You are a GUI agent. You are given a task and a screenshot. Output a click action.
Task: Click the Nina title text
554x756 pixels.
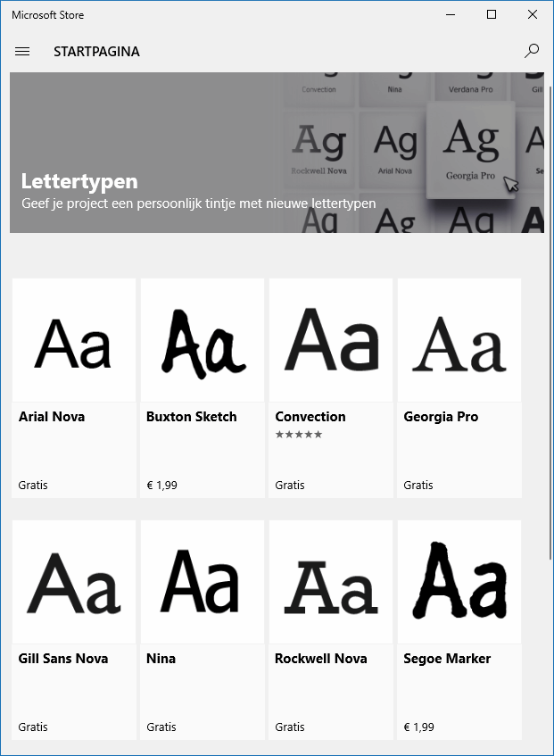pos(161,659)
